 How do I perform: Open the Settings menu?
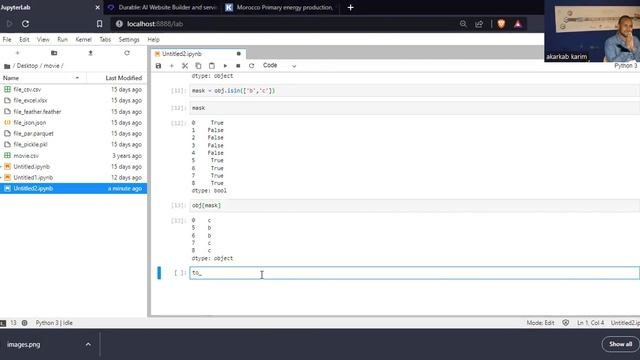[129, 40]
